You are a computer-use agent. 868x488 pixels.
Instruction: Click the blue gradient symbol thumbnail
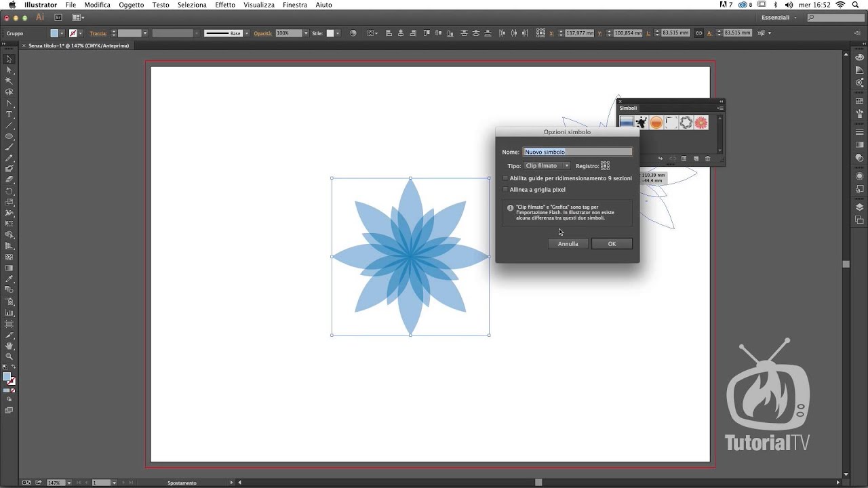coord(627,122)
